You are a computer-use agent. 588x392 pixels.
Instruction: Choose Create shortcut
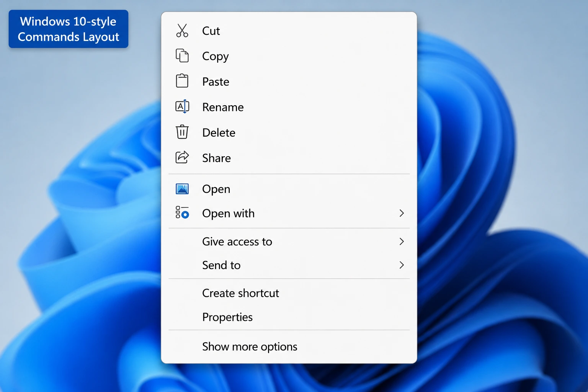[x=289, y=293]
